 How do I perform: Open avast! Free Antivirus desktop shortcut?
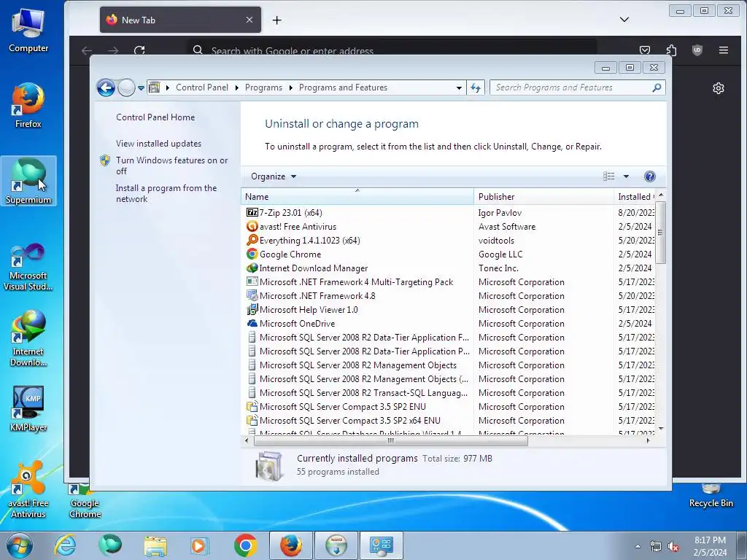click(x=28, y=489)
